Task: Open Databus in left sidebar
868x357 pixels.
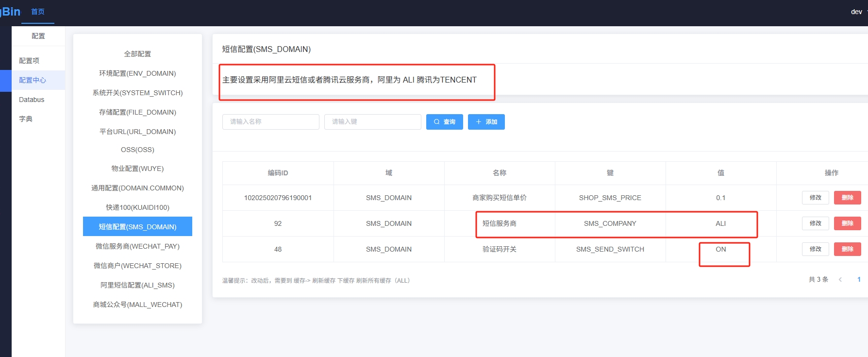Action: tap(38, 100)
